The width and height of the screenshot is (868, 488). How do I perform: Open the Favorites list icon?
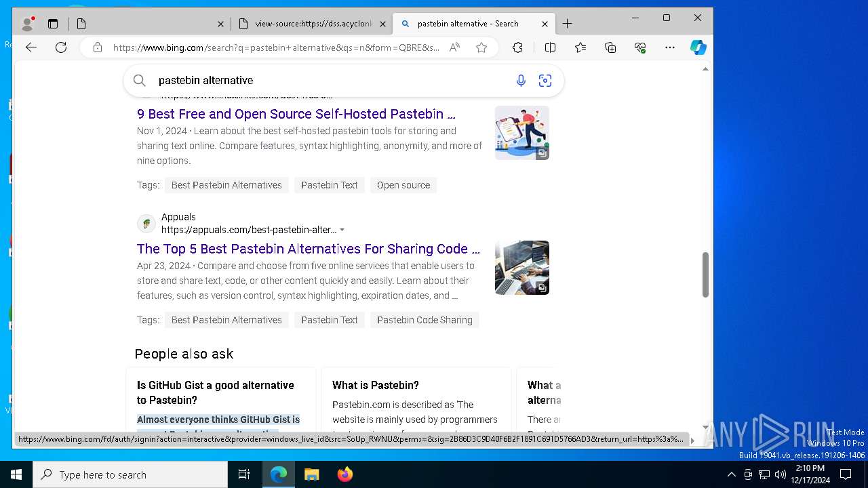580,47
